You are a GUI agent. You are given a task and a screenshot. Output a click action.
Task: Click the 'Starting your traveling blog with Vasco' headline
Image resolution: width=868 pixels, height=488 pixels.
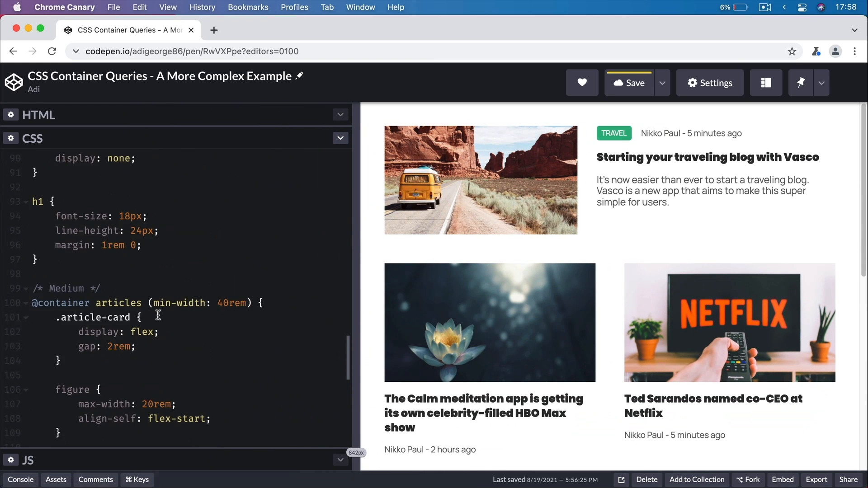(x=708, y=157)
